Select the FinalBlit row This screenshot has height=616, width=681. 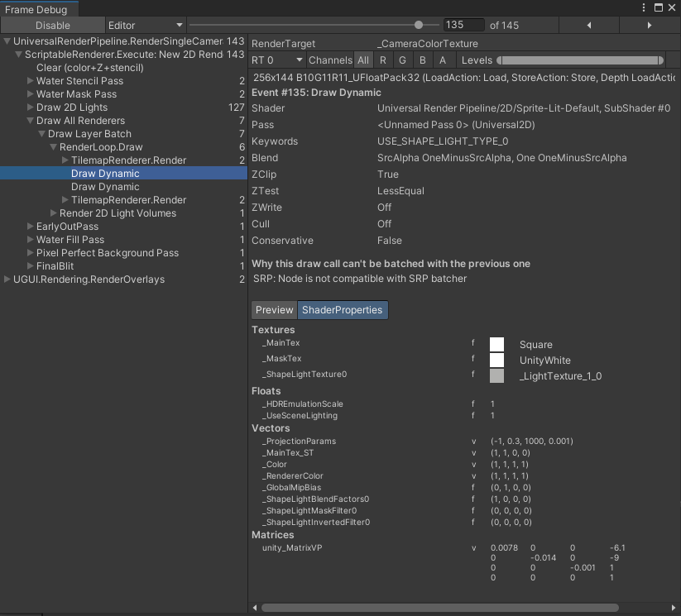coord(124,266)
